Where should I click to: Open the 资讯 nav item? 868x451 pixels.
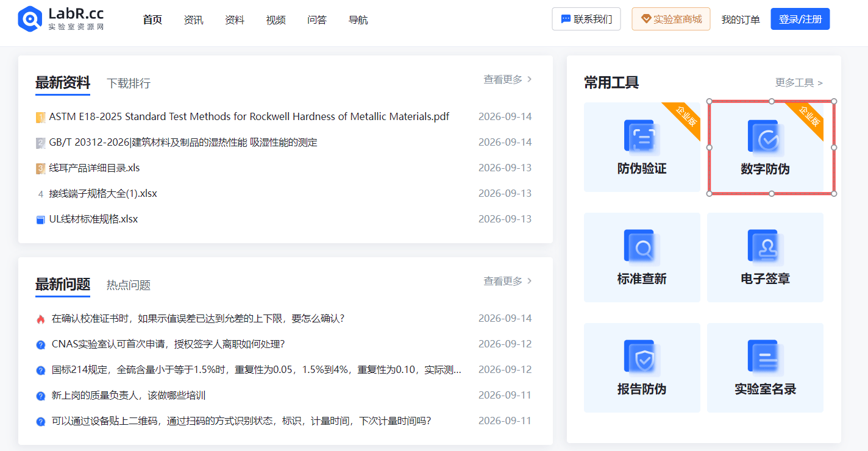[x=193, y=20]
